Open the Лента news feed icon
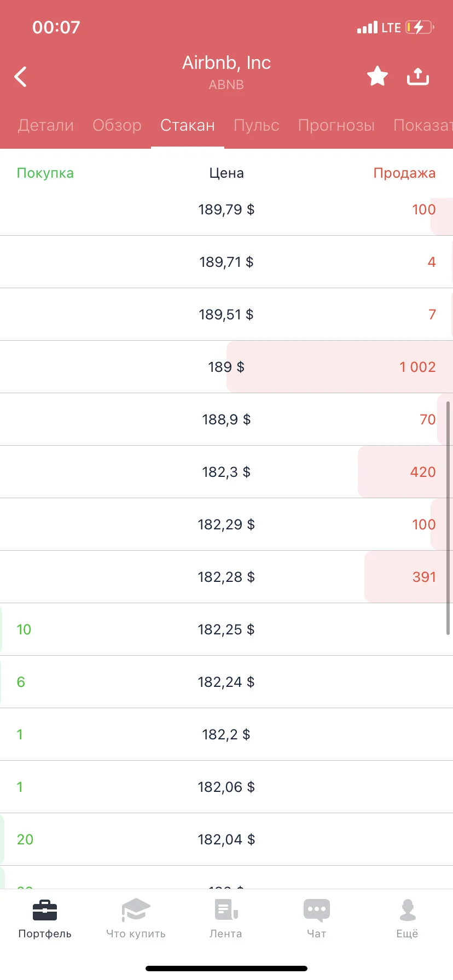This screenshot has width=453, height=980. coord(226,910)
